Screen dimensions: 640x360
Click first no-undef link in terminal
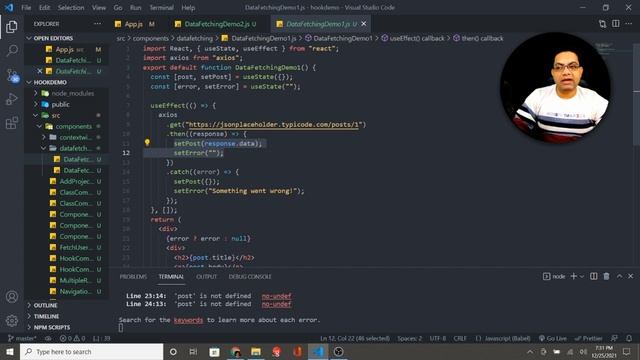(276, 296)
